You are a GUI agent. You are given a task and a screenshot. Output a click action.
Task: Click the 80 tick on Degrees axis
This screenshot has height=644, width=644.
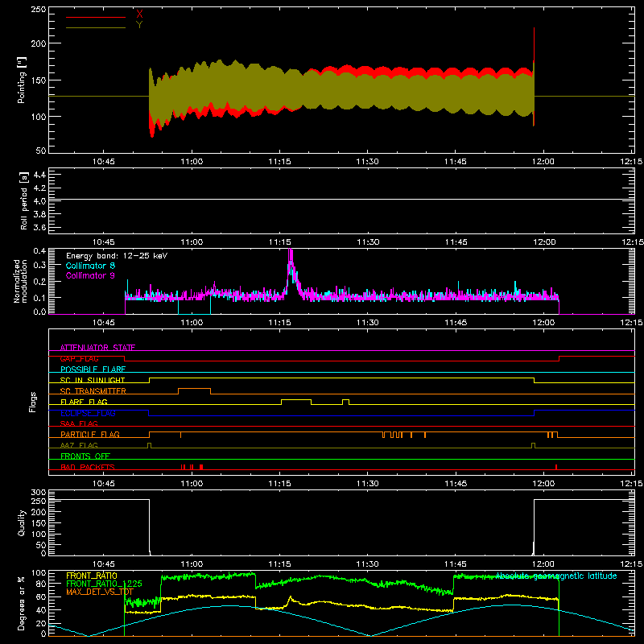click(x=41, y=584)
